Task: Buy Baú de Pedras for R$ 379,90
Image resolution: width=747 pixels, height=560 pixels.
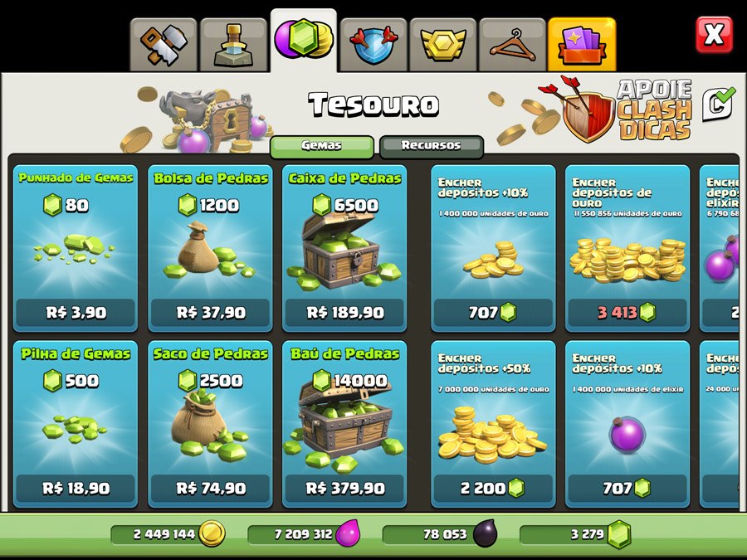Action: pyautogui.click(x=344, y=424)
